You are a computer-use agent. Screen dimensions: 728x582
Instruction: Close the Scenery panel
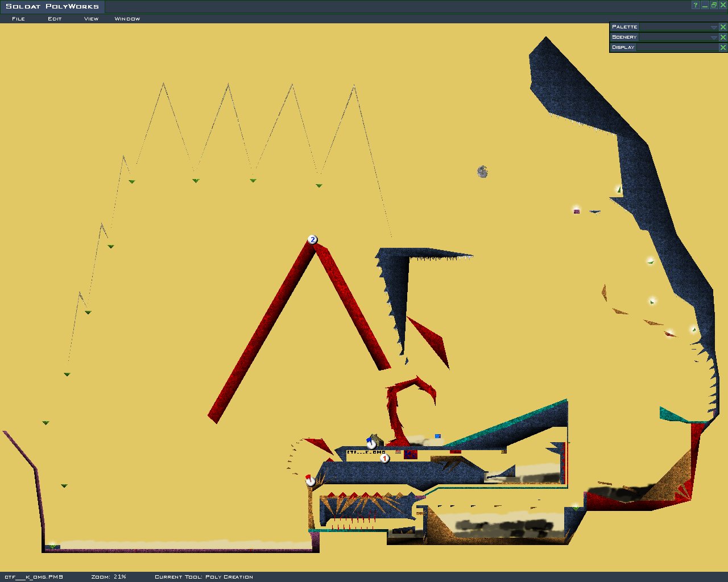723,38
